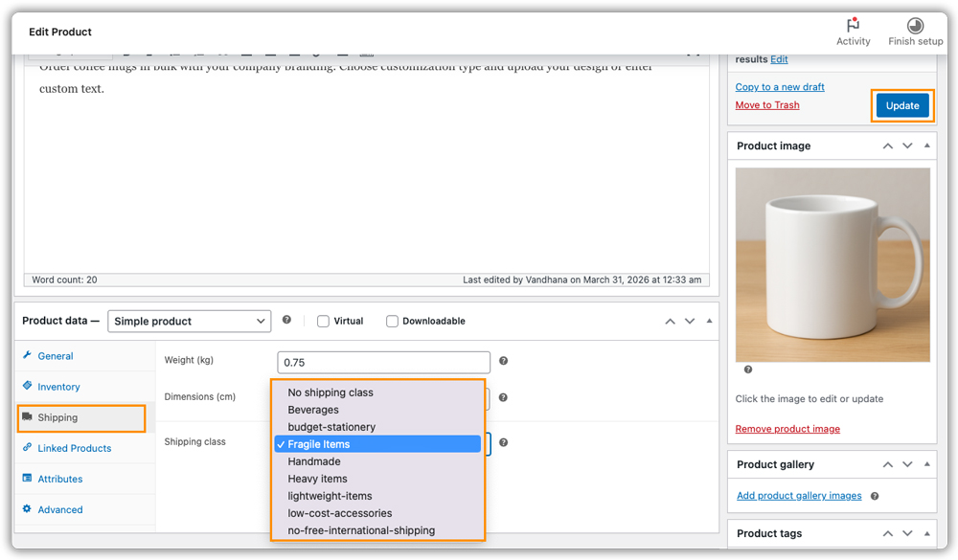Viewport: 958px width, 560px height.
Task: Click Add product gallery images link
Action: 799,495
